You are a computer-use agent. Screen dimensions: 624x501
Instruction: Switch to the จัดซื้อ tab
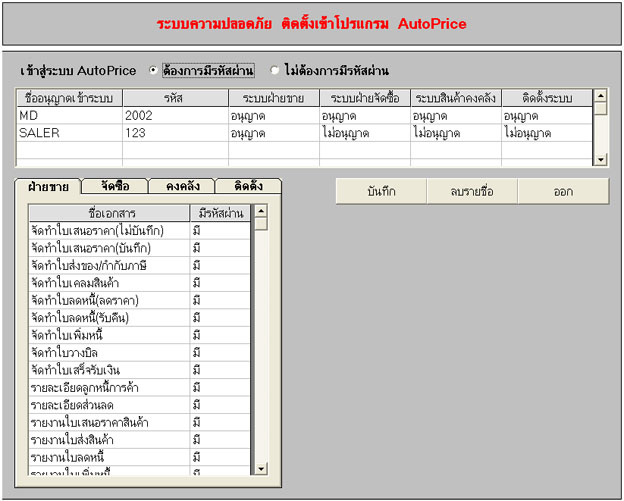tap(115, 186)
